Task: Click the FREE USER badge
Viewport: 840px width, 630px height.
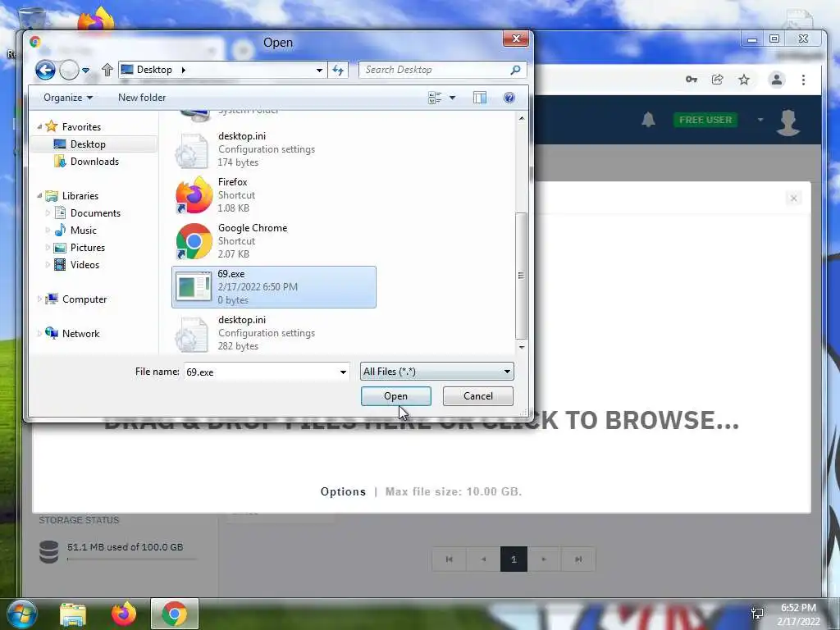Action: [x=705, y=120]
